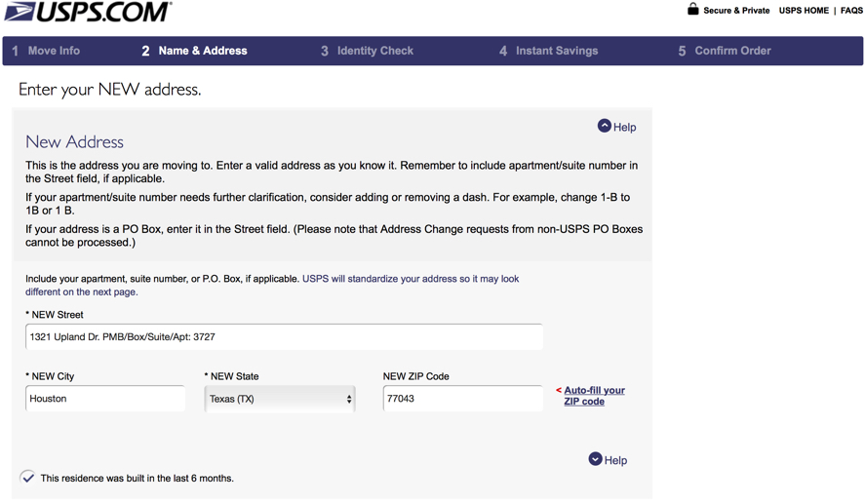Jump to the Confirm Order step
Image resolution: width=865 pixels, height=504 pixels.
[725, 51]
